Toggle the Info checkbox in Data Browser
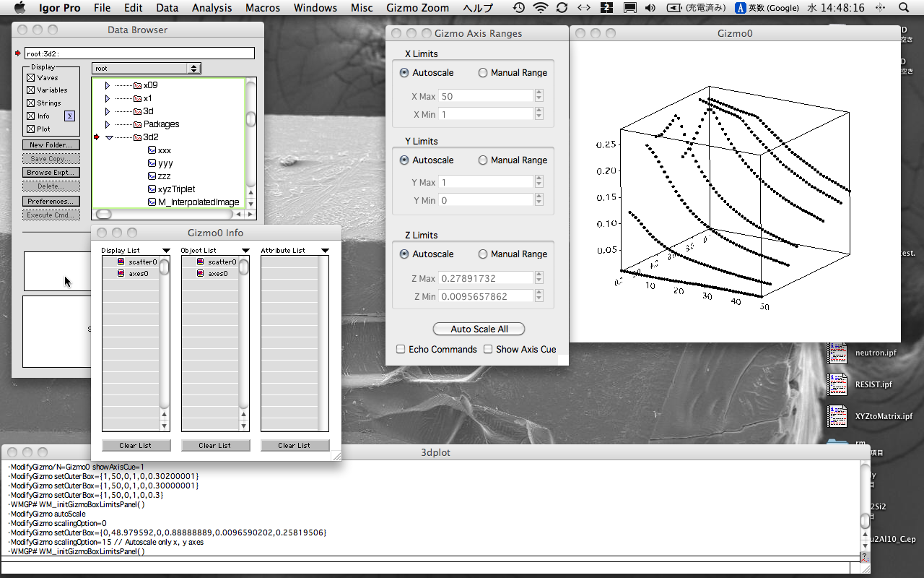The image size is (924, 578). (x=30, y=116)
